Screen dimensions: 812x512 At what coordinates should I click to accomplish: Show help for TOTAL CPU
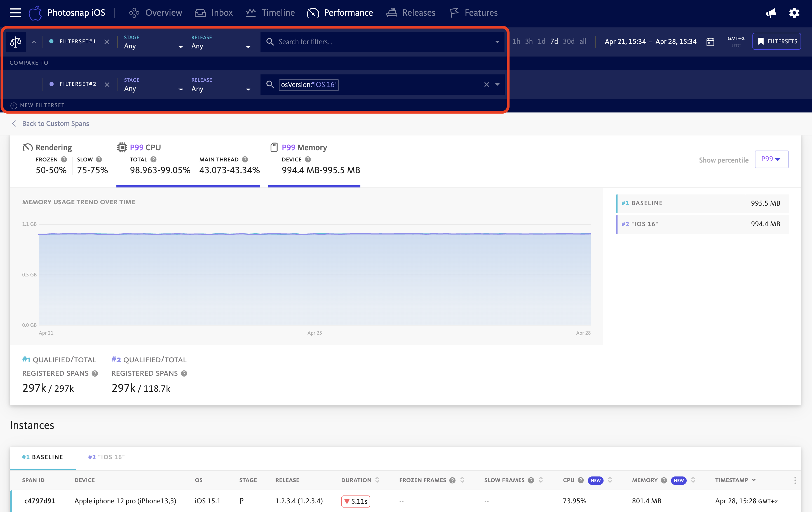(153, 159)
